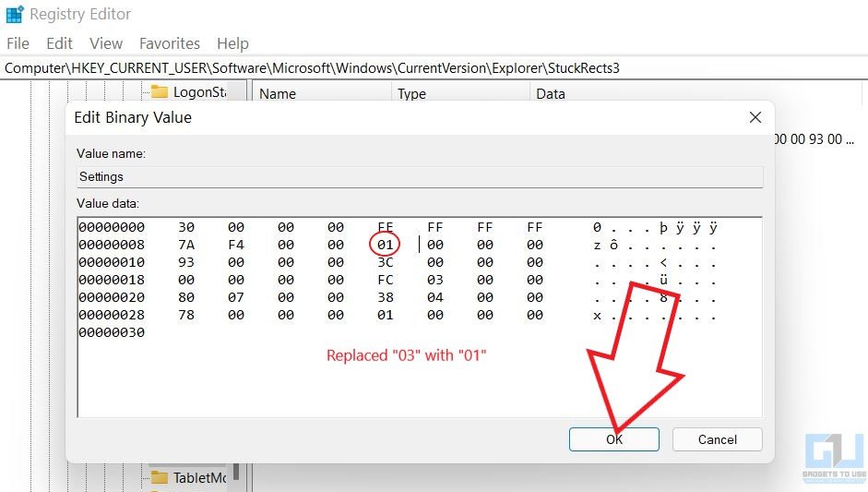Click the registry path address bar
Viewport: 868px width, 492px height.
tap(434, 68)
